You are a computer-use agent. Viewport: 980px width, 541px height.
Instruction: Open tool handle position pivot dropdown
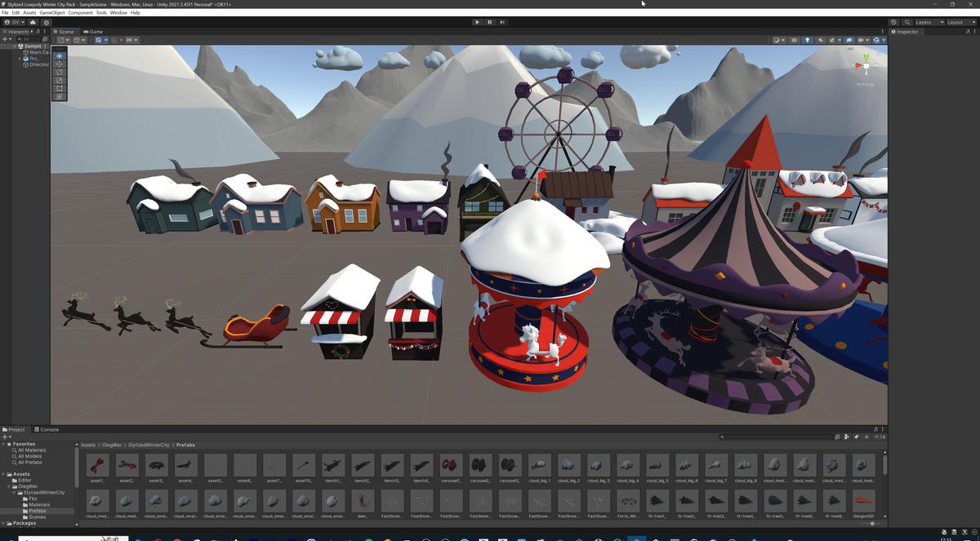pos(63,39)
